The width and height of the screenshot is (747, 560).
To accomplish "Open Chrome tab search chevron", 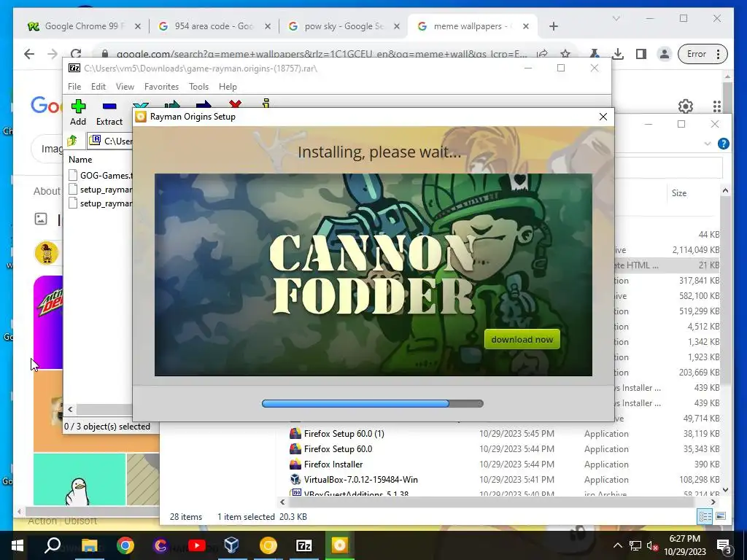I will [x=616, y=18].
